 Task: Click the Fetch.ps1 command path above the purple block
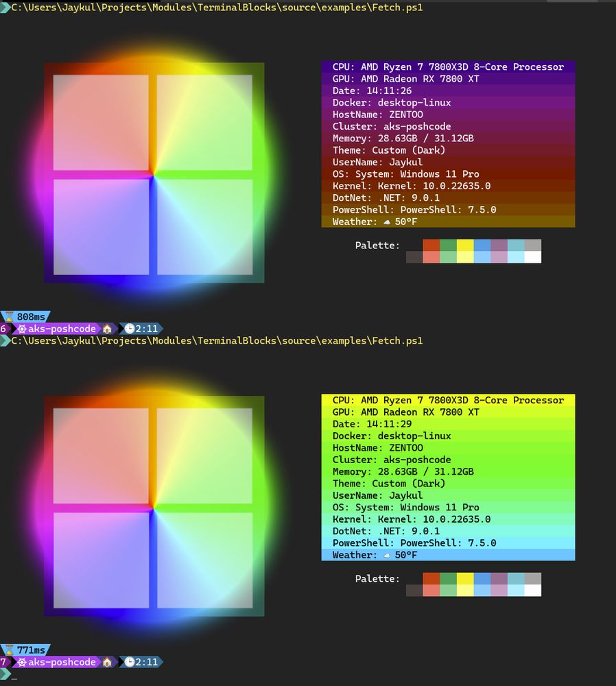(217, 8)
